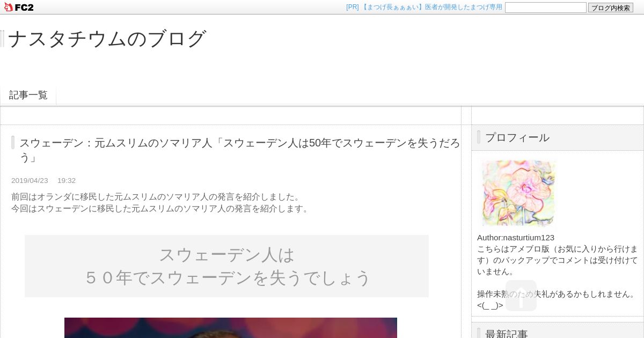Click the 最新記事 sidebar heading

pyautogui.click(x=506, y=334)
